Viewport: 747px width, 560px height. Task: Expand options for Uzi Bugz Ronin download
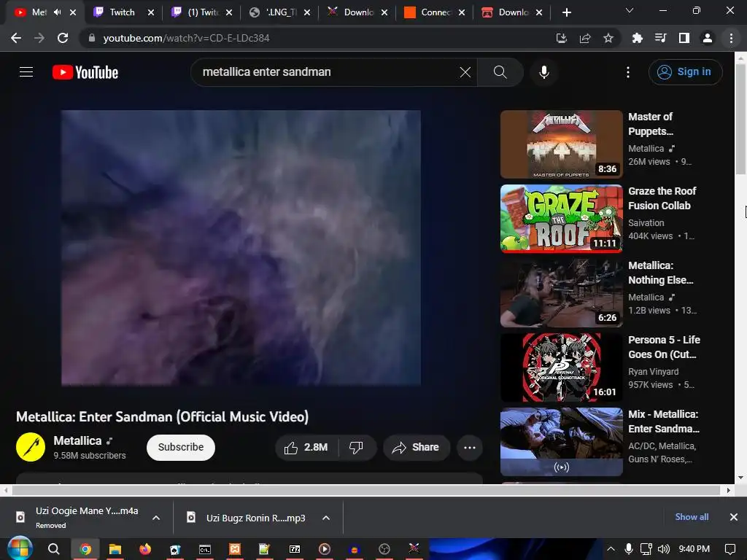point(326,518)
